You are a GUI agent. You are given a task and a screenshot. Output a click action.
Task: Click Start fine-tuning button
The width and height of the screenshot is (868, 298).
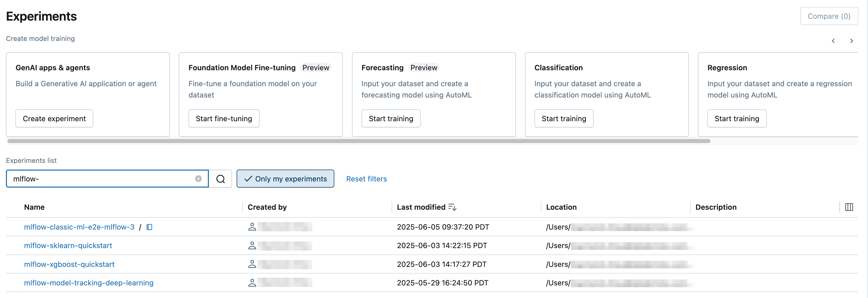[x=224, y=118]
